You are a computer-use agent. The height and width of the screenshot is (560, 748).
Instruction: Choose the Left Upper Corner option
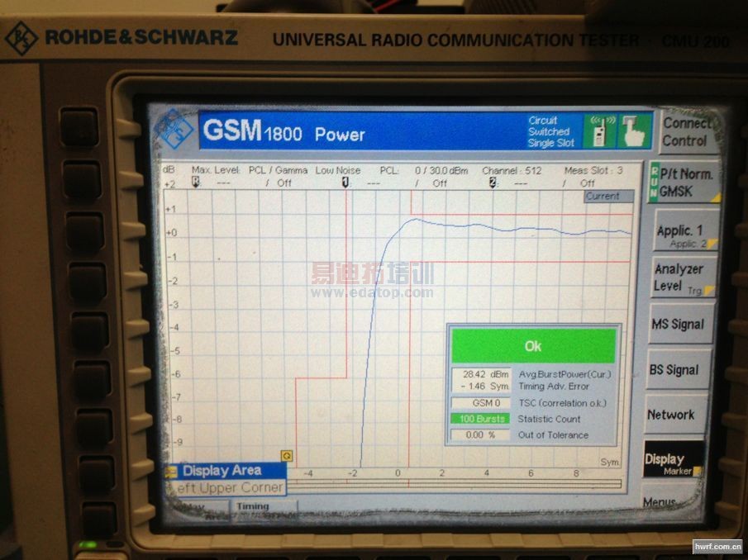(225, 487)
